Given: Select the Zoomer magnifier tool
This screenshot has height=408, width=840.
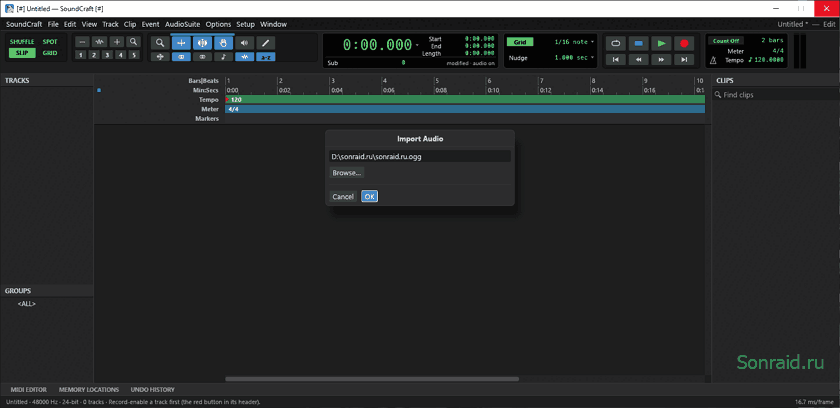Looking at the screenshot, I should (160, 43).
